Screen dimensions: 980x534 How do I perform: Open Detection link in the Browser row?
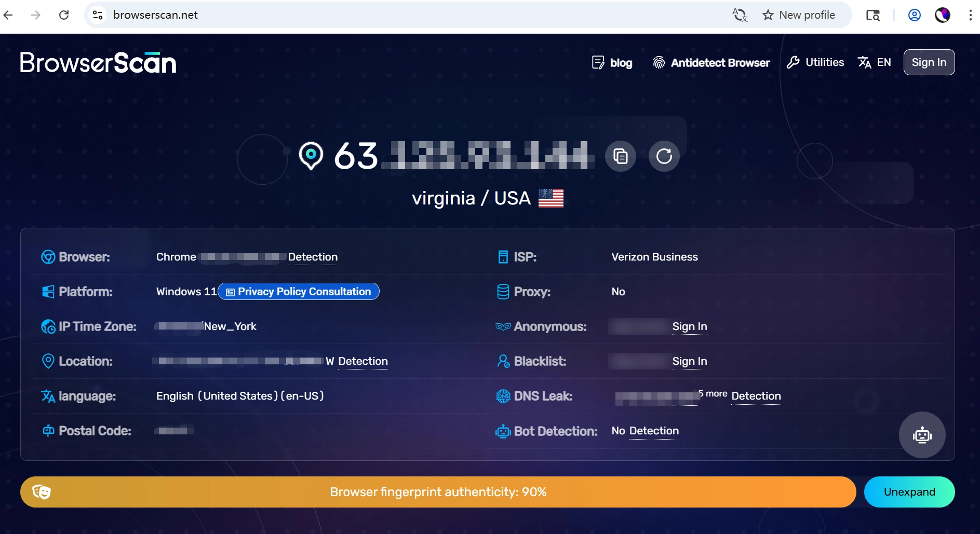pos(313,257)
